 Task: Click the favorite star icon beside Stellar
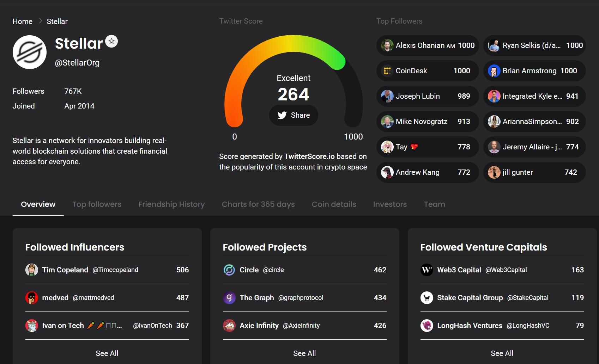[111, 41]
